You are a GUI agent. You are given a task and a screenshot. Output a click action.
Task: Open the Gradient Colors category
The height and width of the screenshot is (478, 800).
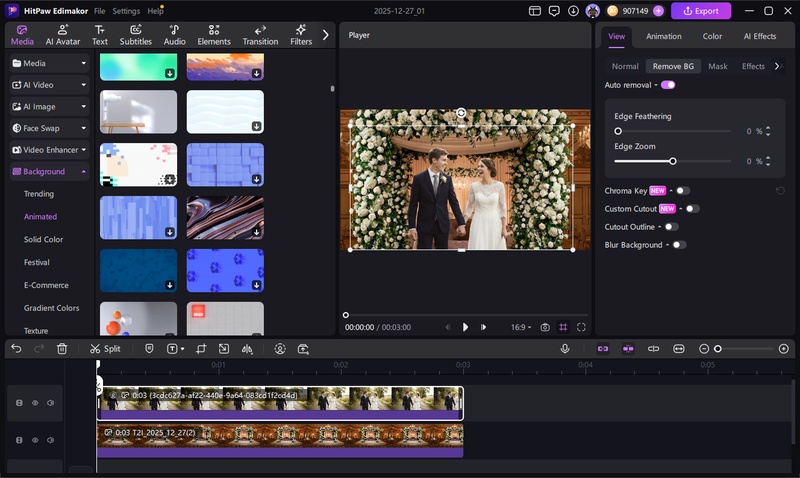point(52,308)
